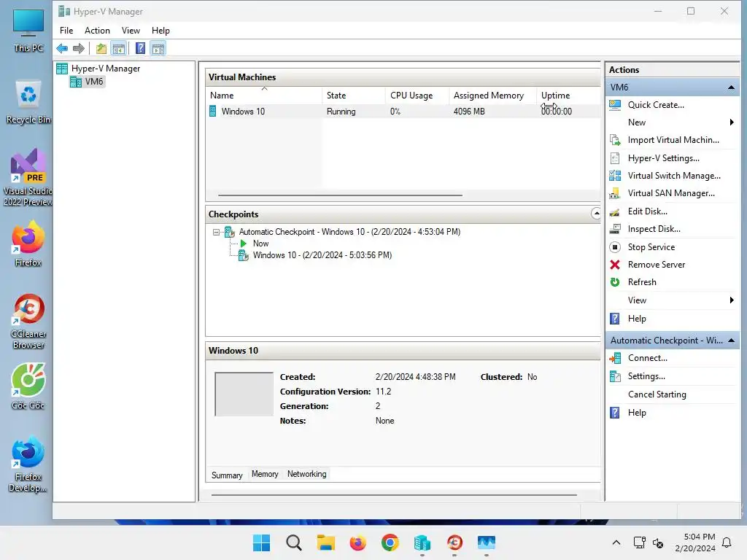
Task: Click the Forward arrow toolbar icon
Action: click(x=79, y=48)
